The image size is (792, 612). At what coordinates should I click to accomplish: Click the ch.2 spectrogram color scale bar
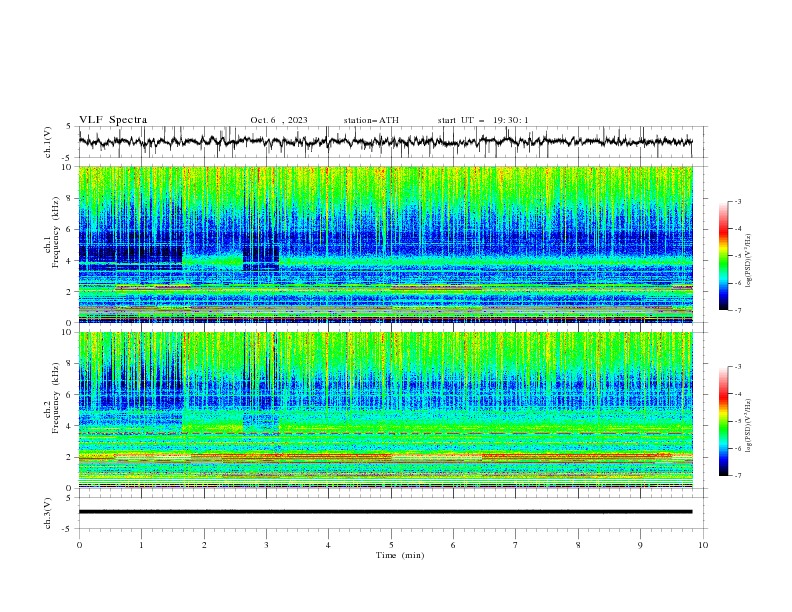click(723, 421)
